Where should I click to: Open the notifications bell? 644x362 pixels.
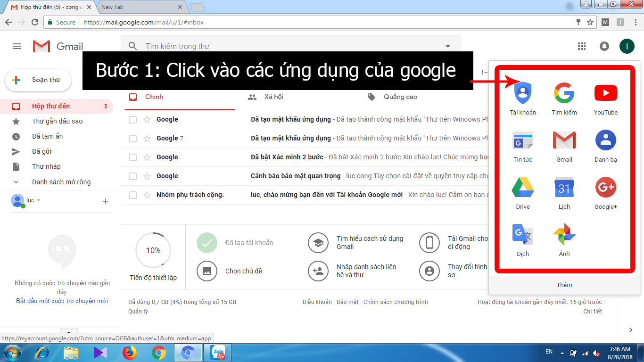point(604,46)
